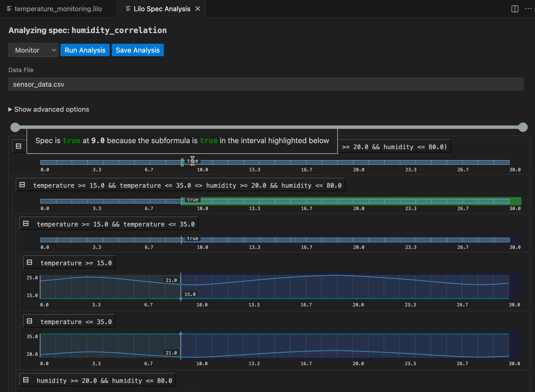Click the Save Analysis button
Screen dimensions: 535x392
click(x=138, y=50)
